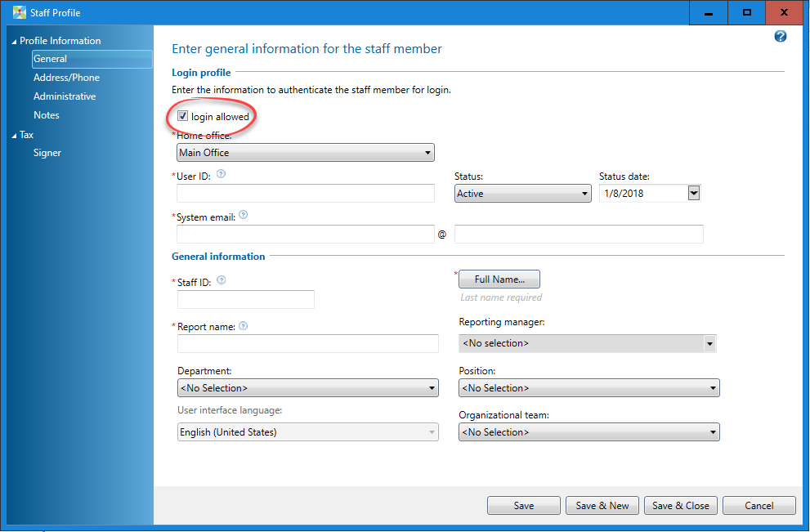This screenshot has height=532, width=810.
Task: Click the Staff Profile app icon in title bar
Action: 20,13
